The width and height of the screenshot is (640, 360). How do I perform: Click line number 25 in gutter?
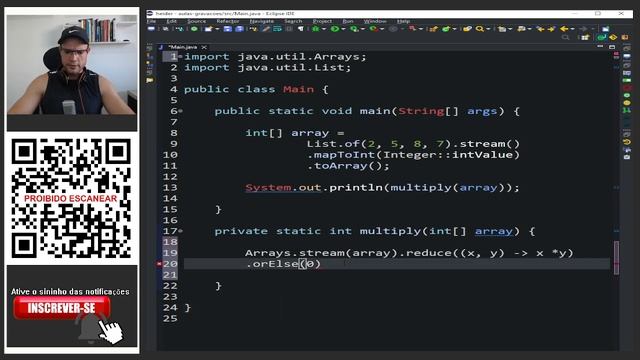click(x=170, y=318)
